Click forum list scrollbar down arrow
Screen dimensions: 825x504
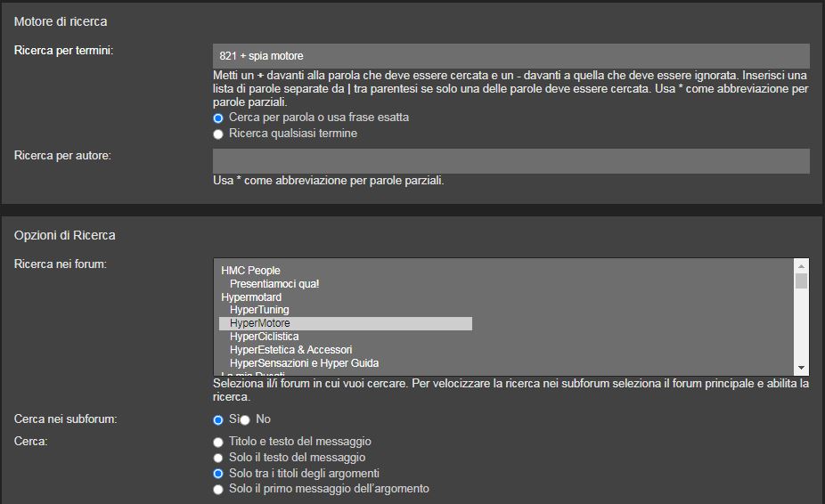(801, 368)
